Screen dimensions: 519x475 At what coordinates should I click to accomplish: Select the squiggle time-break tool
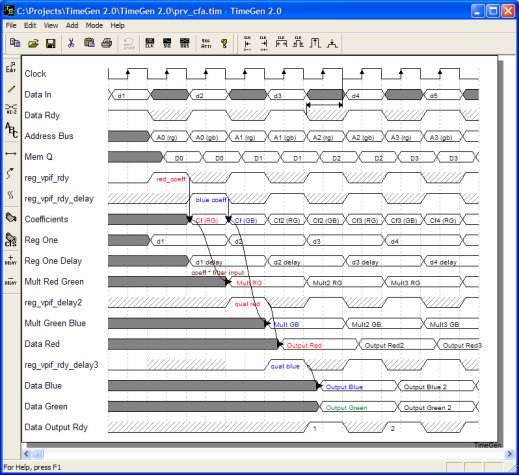click(x=11, y=195)
